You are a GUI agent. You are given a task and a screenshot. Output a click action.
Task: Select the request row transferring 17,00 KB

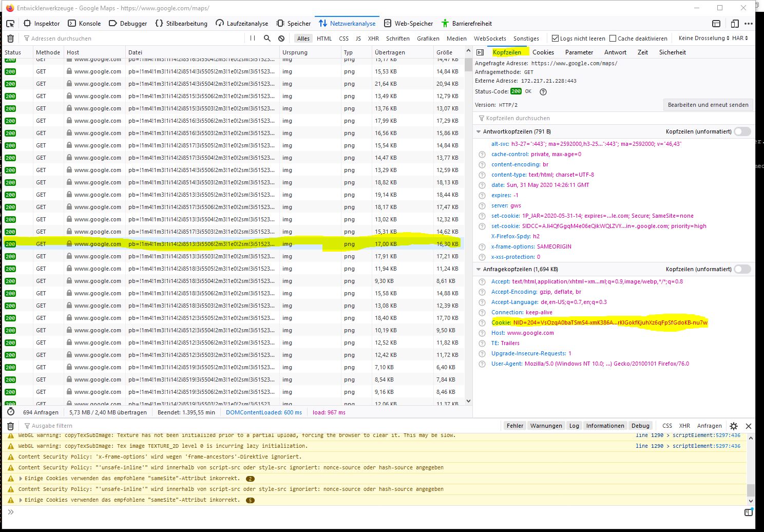coord(233,244)
